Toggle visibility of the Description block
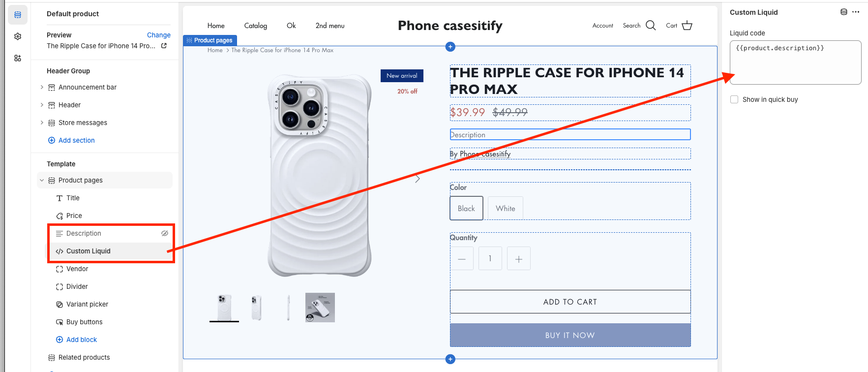 165,233
